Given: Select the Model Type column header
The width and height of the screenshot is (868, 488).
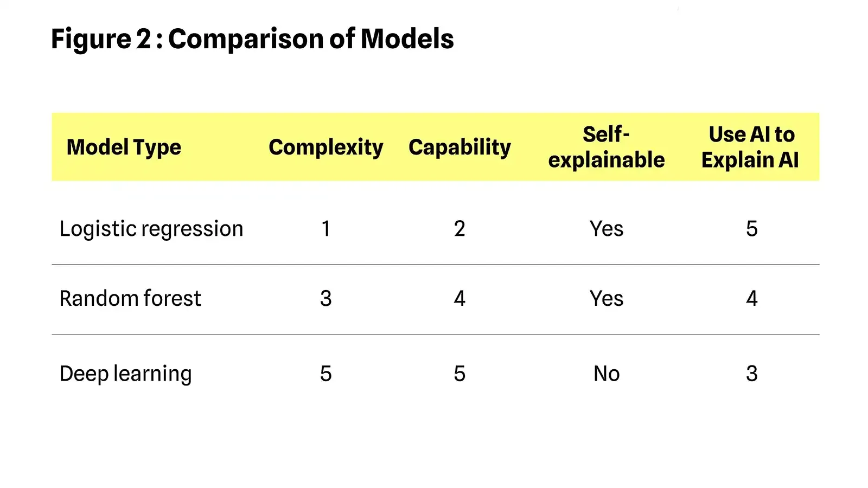Looking at the screenshot, I should tap(124, 147).
